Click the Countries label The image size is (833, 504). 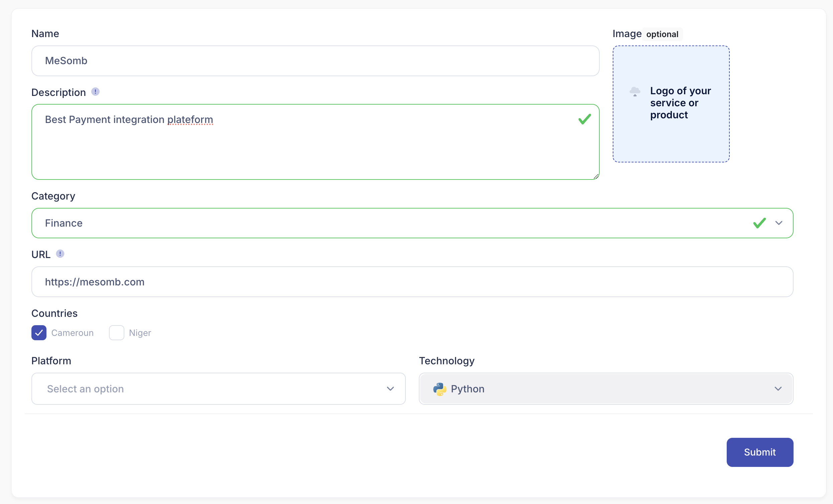54,313
